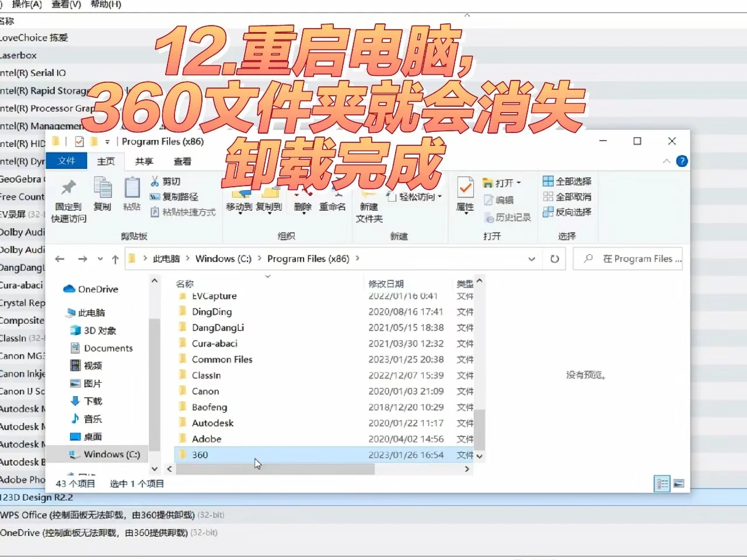Click the 全部选择 (Select all) option

point(567,181)
